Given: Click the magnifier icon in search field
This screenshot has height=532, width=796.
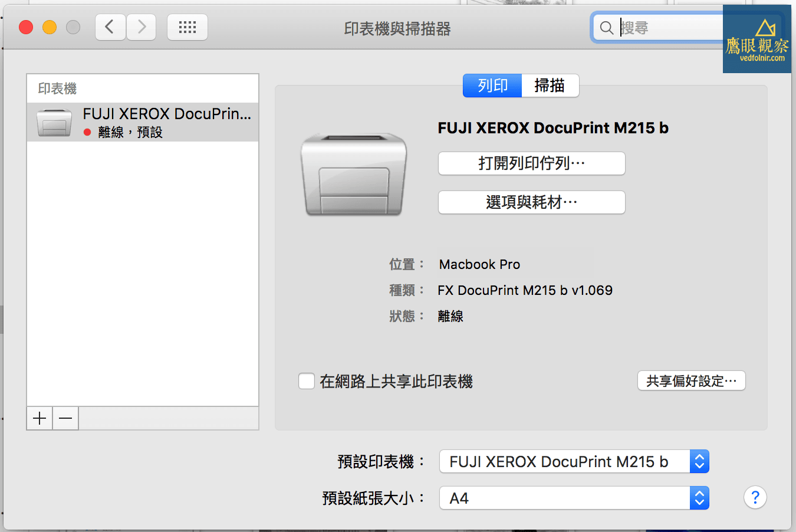Looking at the screenshot, I should point(606,28).
